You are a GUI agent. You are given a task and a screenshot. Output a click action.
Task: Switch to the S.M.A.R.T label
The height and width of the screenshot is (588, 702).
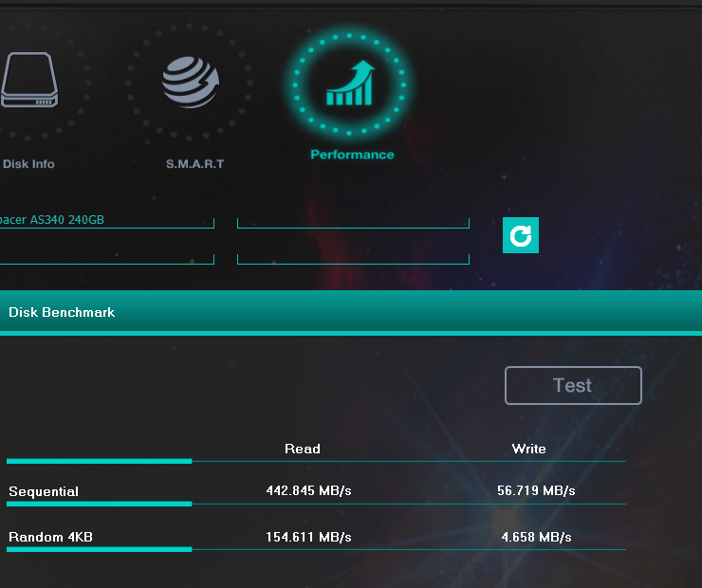pyautogui.click(x=194, y=164)
